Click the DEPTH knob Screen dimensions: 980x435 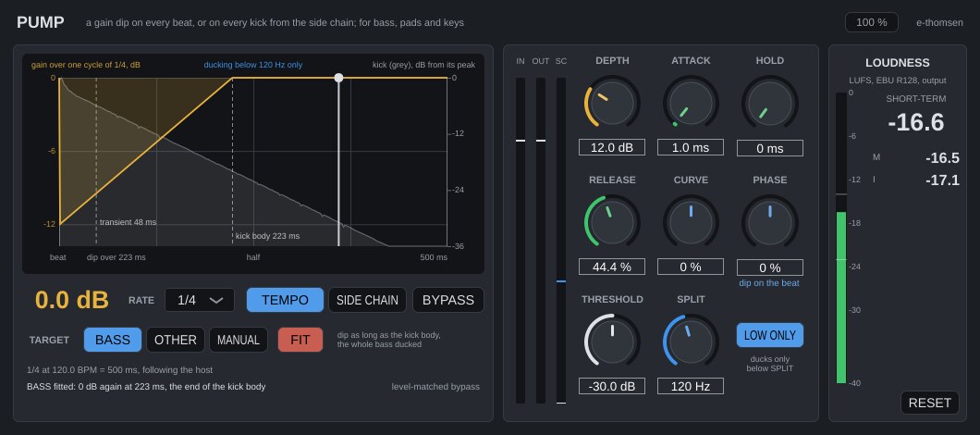(612, 104)
